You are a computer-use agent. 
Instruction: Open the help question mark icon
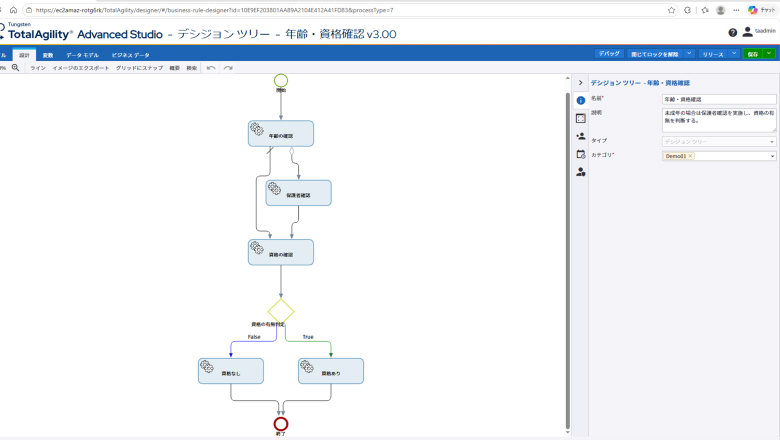pos(733,32)
